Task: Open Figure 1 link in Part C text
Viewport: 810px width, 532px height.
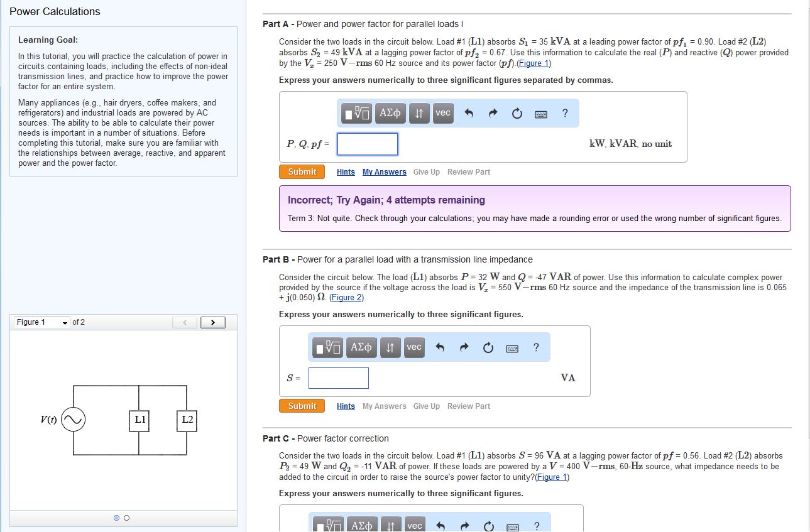Action: (552, 477)
